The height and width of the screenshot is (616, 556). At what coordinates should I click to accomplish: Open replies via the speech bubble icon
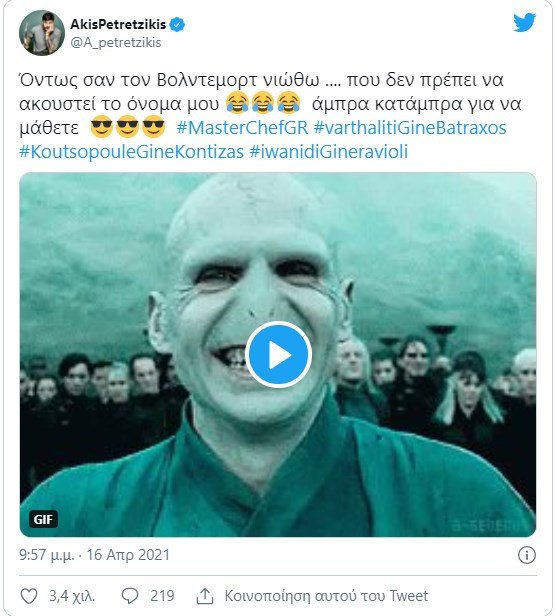130,596
